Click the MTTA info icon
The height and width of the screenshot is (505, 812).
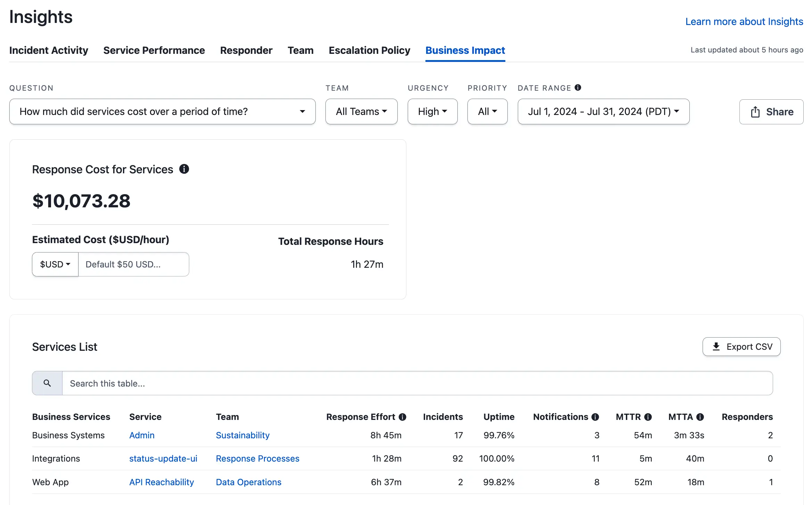pos(700,417)
